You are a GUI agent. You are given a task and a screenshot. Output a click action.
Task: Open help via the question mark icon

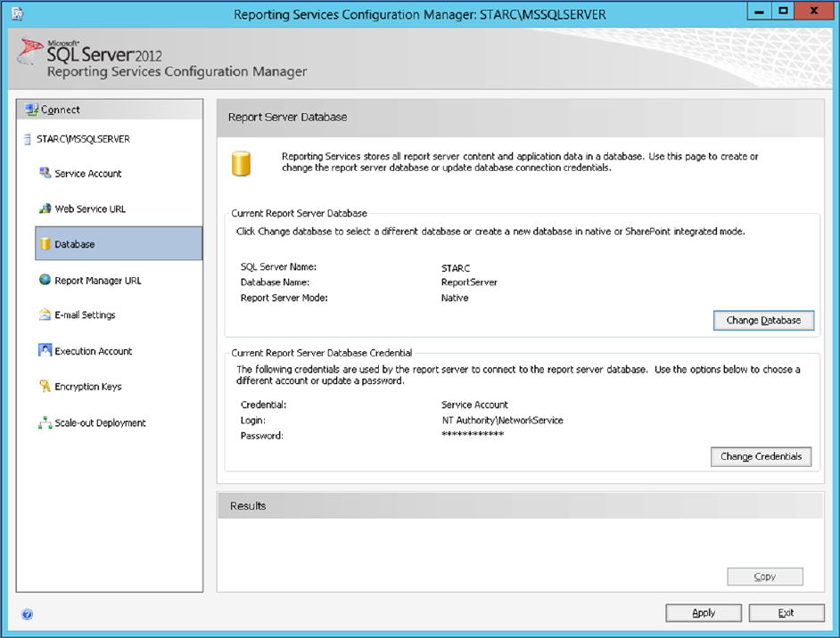pyautogui.click(x=28, y=614)
